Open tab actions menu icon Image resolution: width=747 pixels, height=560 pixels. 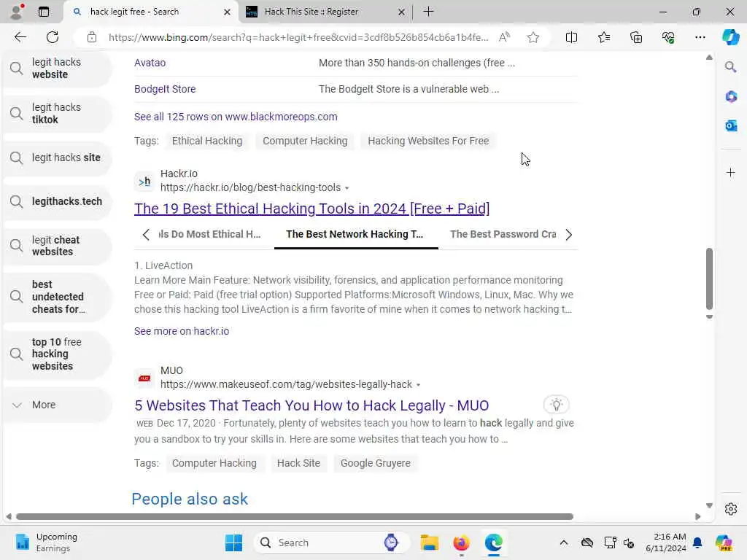pos(44,12)
